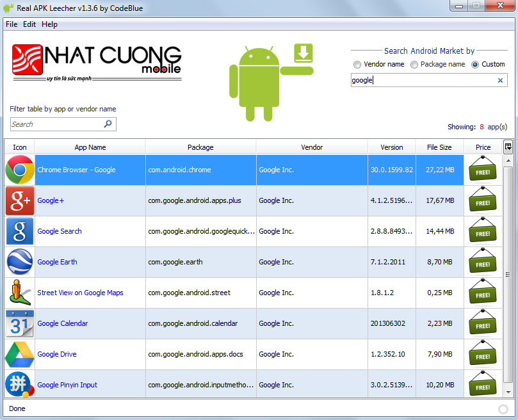Sort by the File Size column header
This screenshot has width=518, height=420.
439,147
